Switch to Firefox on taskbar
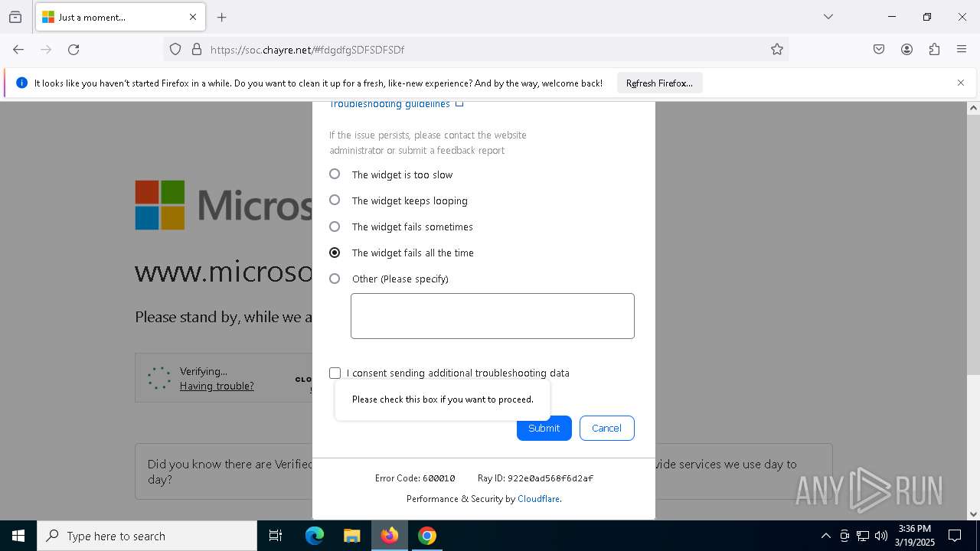The width and height of the screenshot is (980, 551). pyautogui.click(x=390, y=536)
